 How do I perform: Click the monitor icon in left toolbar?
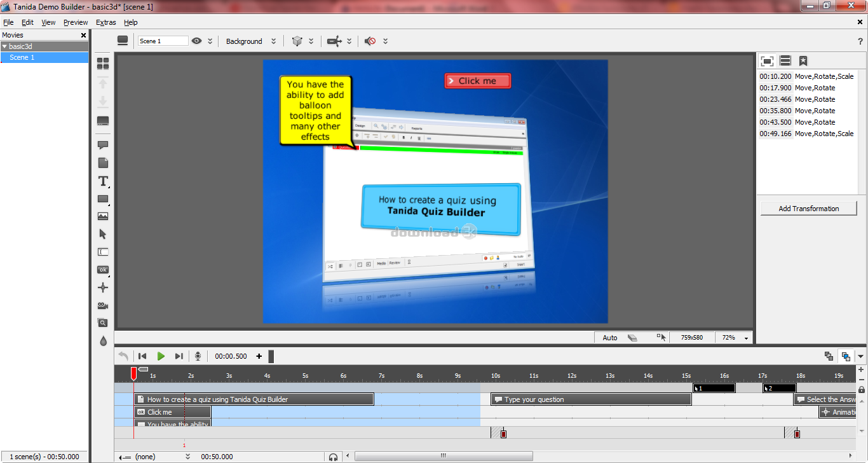point(103,121)
